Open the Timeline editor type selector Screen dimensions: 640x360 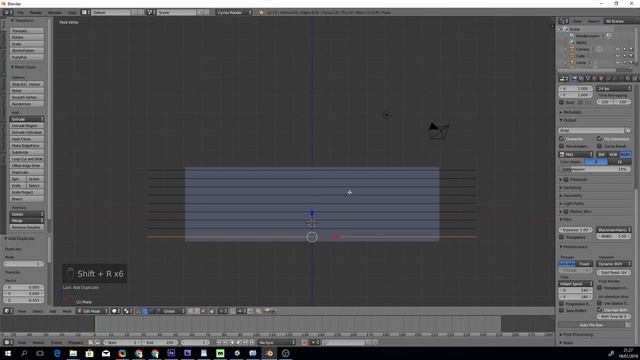(8, 342)
